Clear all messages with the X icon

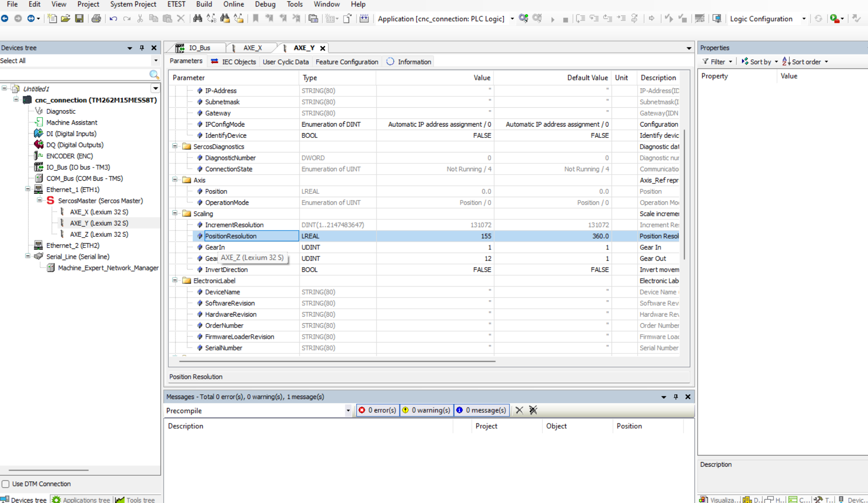[x=519, y=410]
